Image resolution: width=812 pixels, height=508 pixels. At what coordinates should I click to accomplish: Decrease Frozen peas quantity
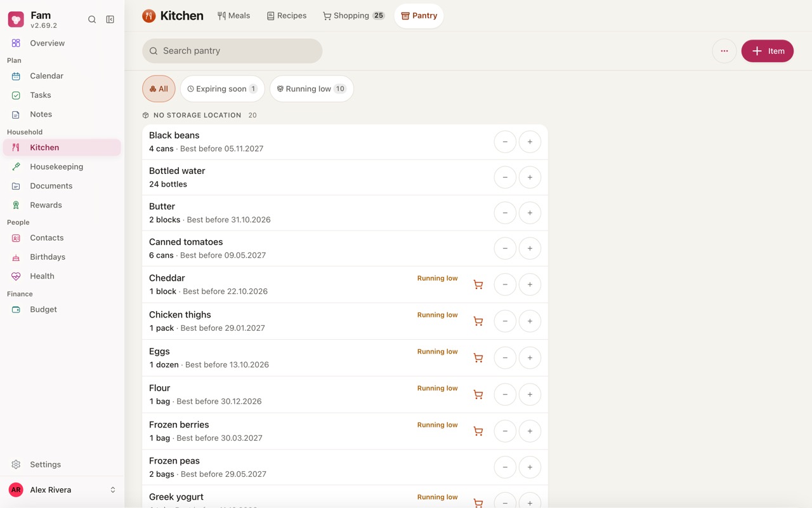click(x=505, y=467)
